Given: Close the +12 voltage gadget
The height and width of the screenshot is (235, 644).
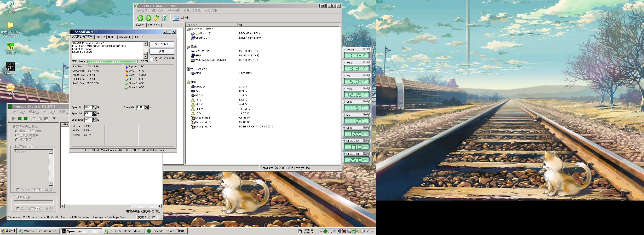Looking at the screenshot, I should [x=369, y=88].
